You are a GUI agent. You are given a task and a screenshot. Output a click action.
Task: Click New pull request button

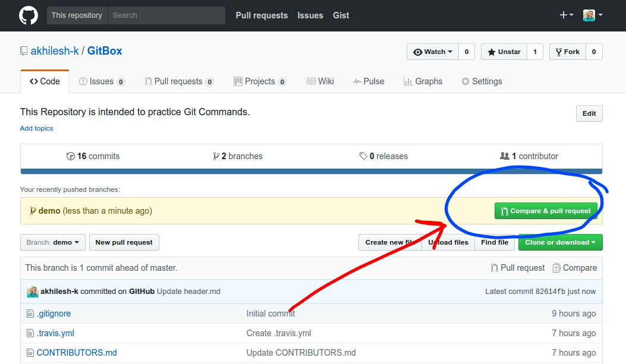(124, 242)
